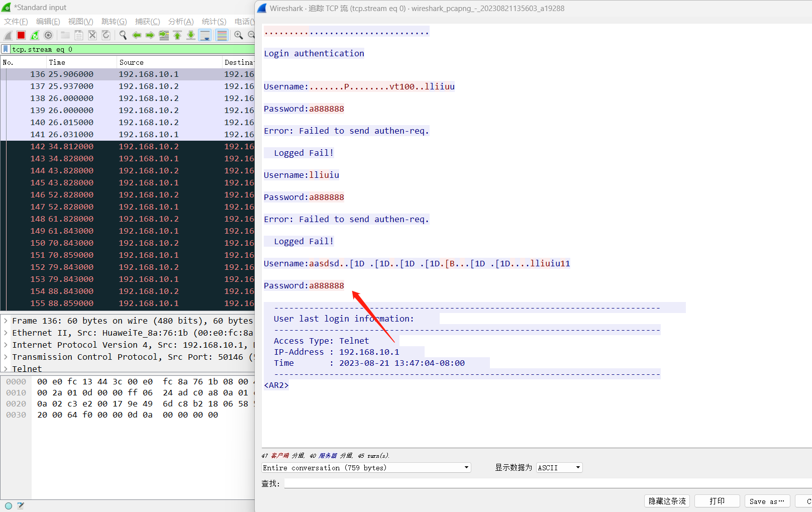Image resolution: width=812 pixels, height=512 pixels.
Task: Jump to the last packet
Action: click(x=191, y=35)
